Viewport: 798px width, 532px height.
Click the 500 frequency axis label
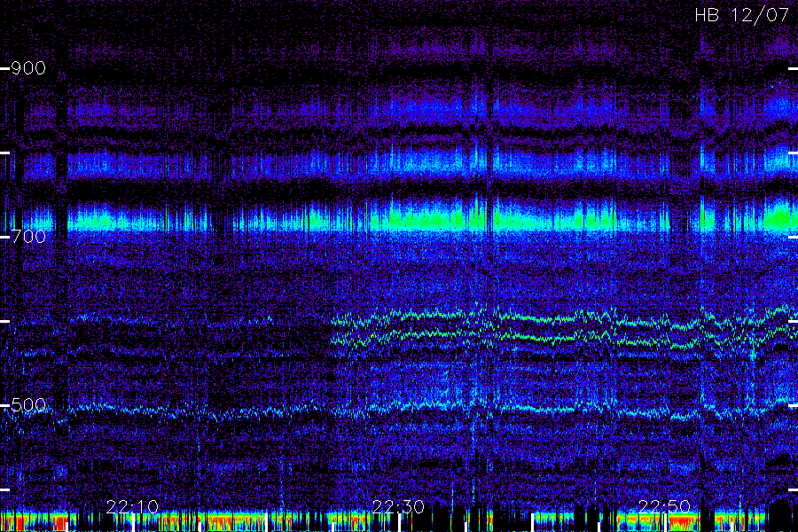(28, 405)
